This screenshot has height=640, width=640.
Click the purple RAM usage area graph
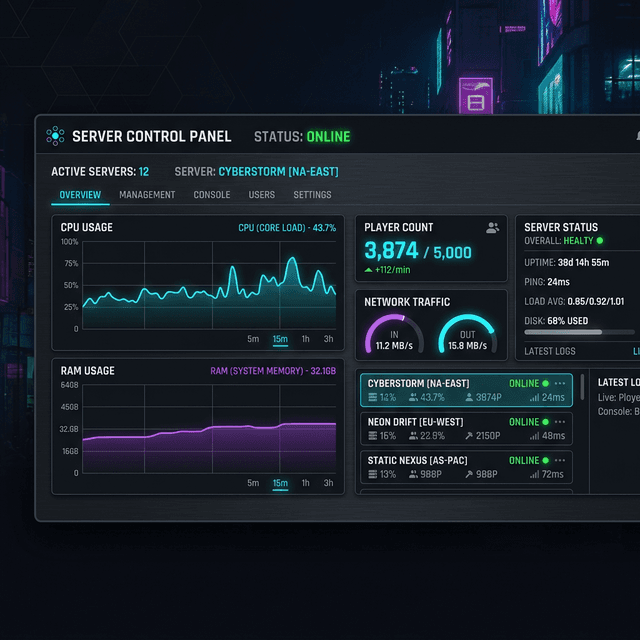click(209, 448)
